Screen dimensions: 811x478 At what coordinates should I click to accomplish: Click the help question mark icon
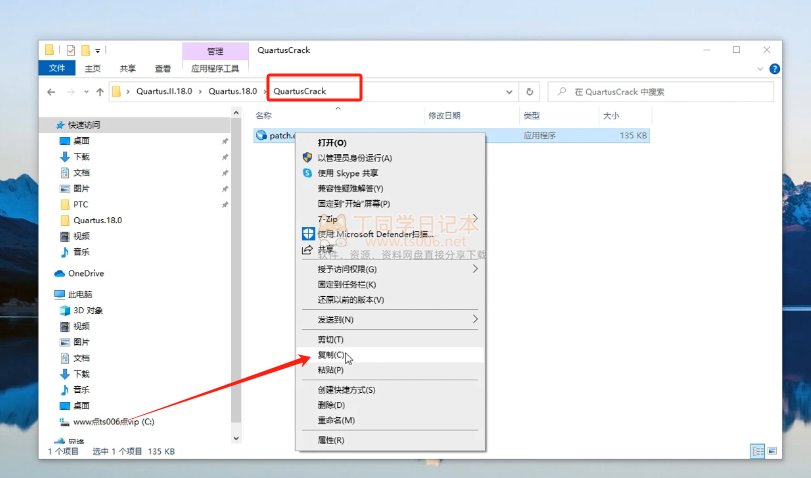click(x=773, y=69)
